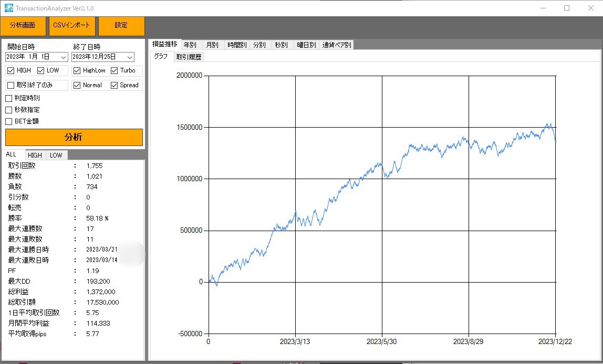This screenshot has width=603, height=364.
Task: Switch to the 月別 tab
Action: click(x=212, y=45)
